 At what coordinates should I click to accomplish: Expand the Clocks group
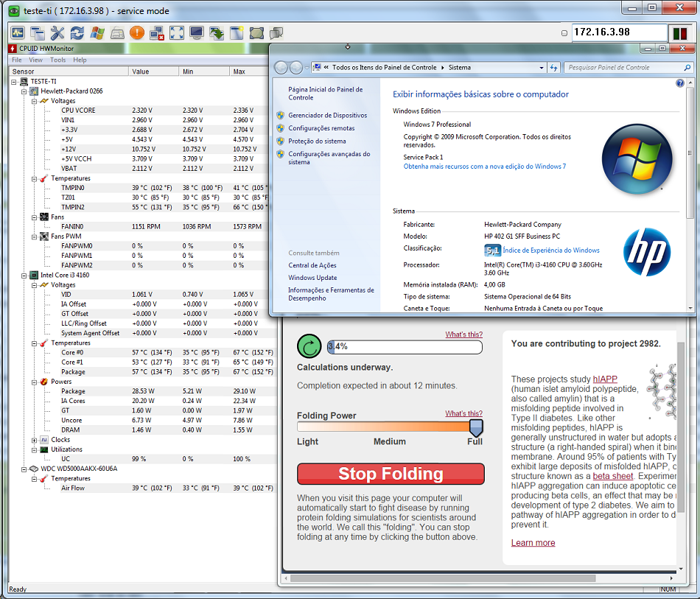click(x=34, y=440)
